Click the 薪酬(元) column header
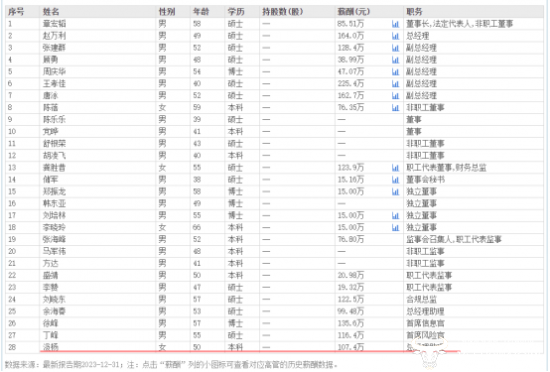The width and height of the screenshot is (550, 372). [x=354, y=12]
